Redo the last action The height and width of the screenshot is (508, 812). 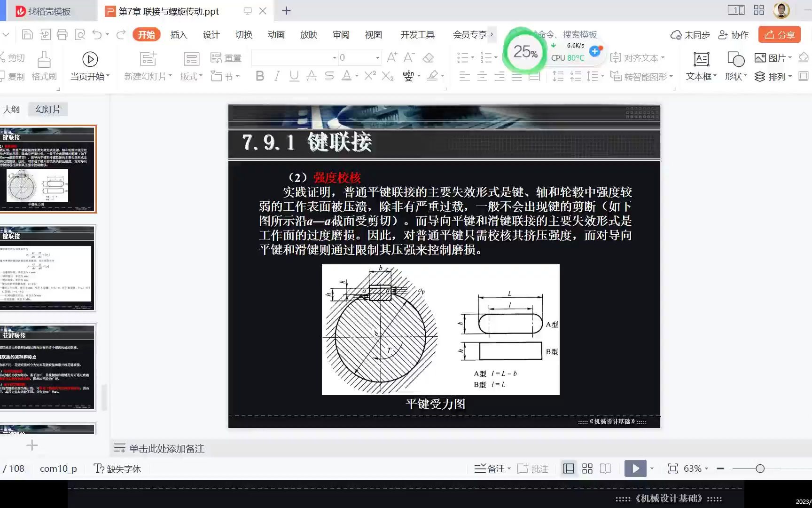point(121,34)
